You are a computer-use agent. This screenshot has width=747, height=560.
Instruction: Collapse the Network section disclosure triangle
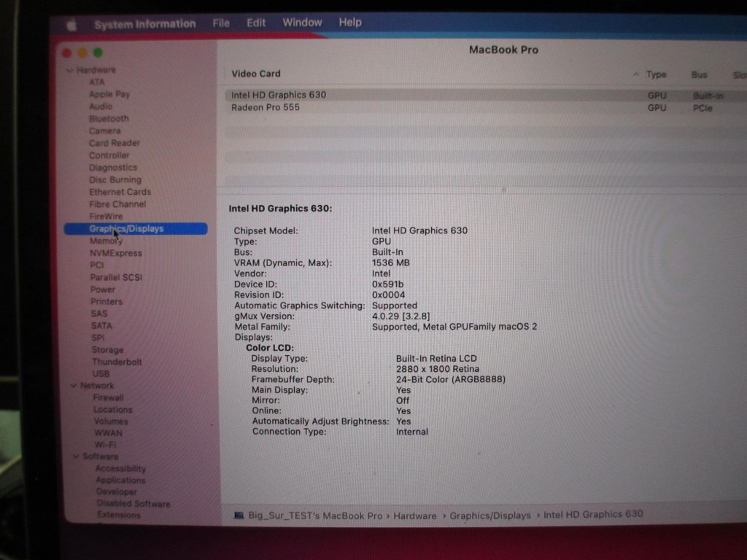pos(74,386)
